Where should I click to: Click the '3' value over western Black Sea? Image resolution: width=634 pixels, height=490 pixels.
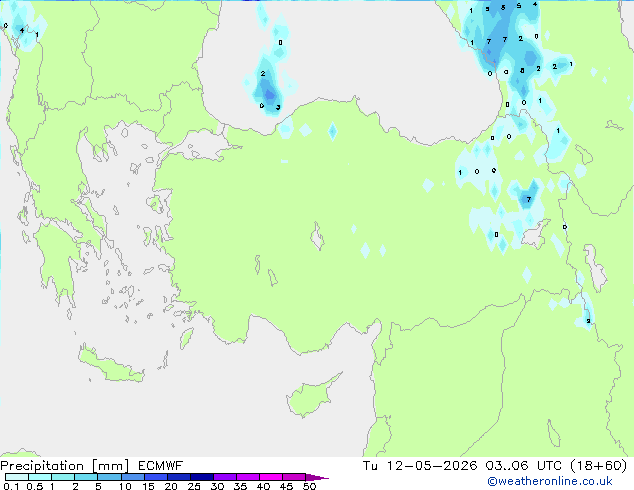[278, 107]
